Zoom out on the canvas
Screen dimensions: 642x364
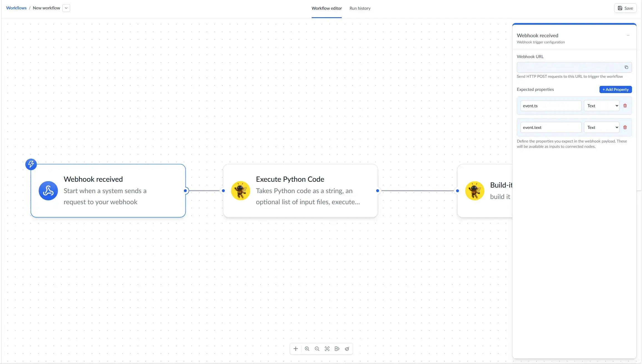tap(317, 349)
